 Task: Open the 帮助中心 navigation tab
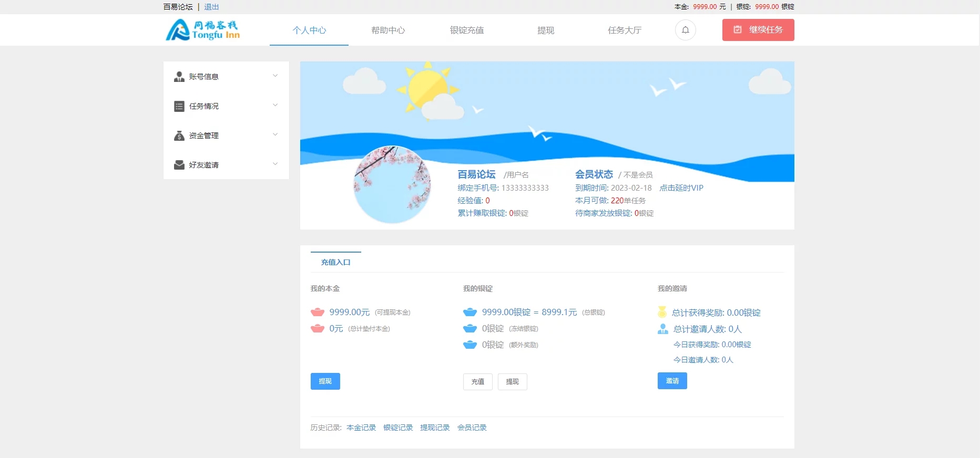[388, 30]
